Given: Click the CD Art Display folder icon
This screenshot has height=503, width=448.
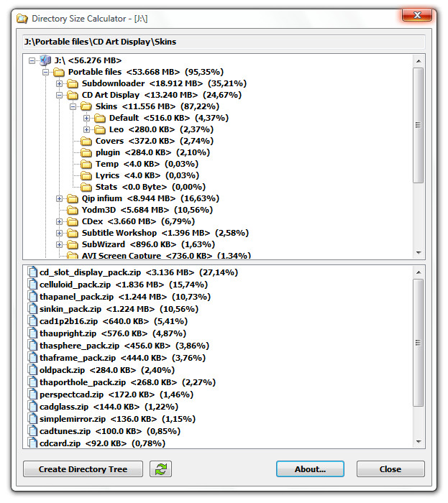Looking at the screenshot, I should tap(73, 96).
